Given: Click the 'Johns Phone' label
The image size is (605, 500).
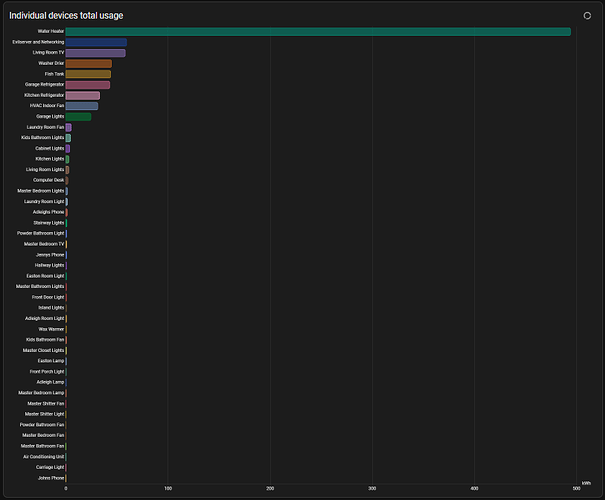Looking at the screenshot, I should click(x=51, y=478).
